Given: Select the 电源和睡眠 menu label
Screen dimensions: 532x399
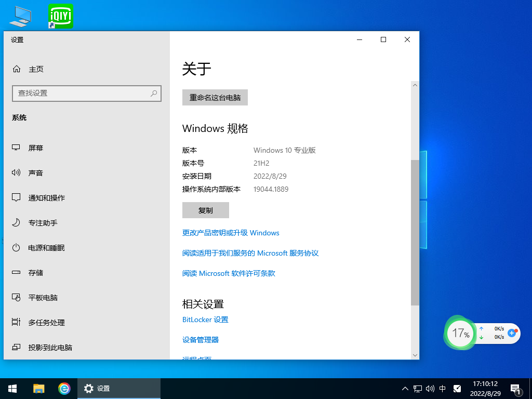Looking at the screenshot, I should pyautogui.click(x=46, y=248).
